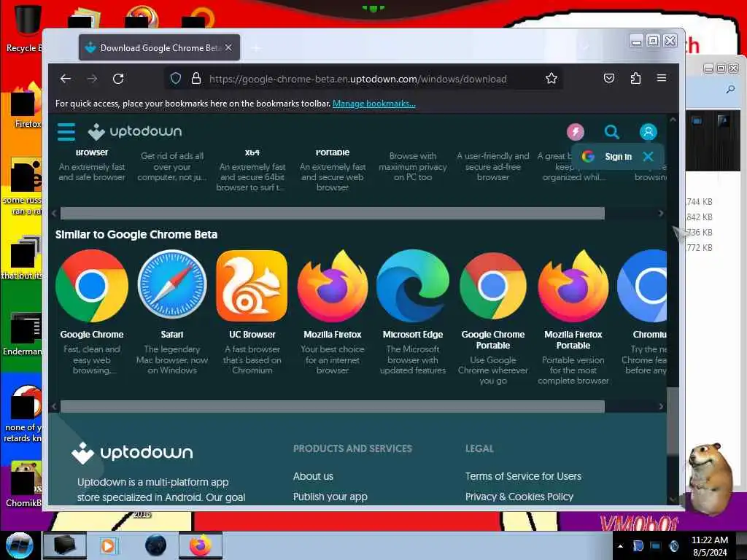Reload the page with the refresh icon
Image resolution: width=747 pixels, height=560 pixels.
(118, 79)
